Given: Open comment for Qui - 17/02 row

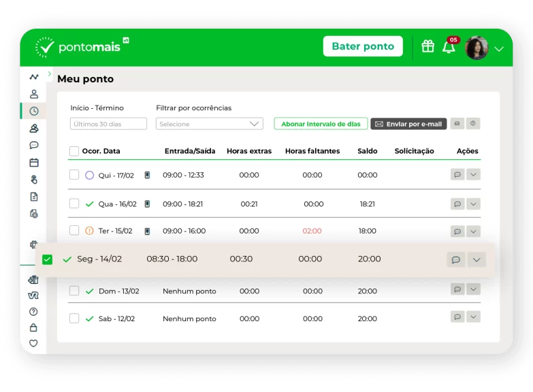Looking at the screenshot, I should pyautogui.click(x=457, y=174).
